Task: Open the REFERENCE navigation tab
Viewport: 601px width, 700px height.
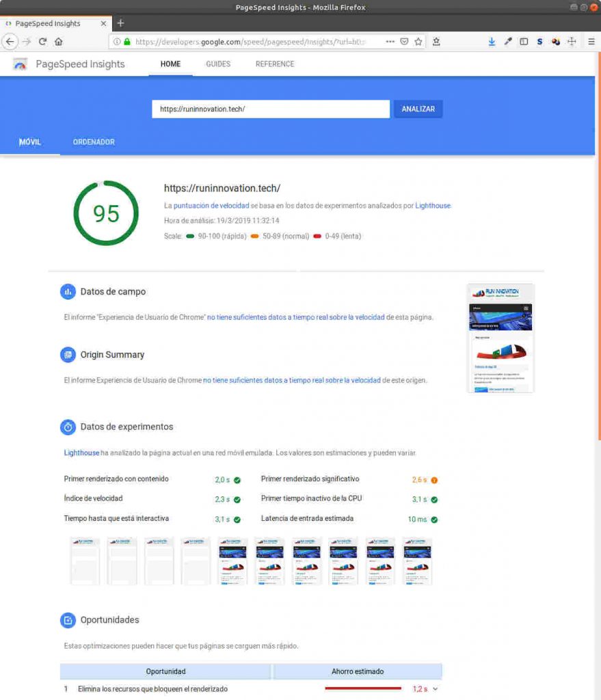Action: click(275, 64)
